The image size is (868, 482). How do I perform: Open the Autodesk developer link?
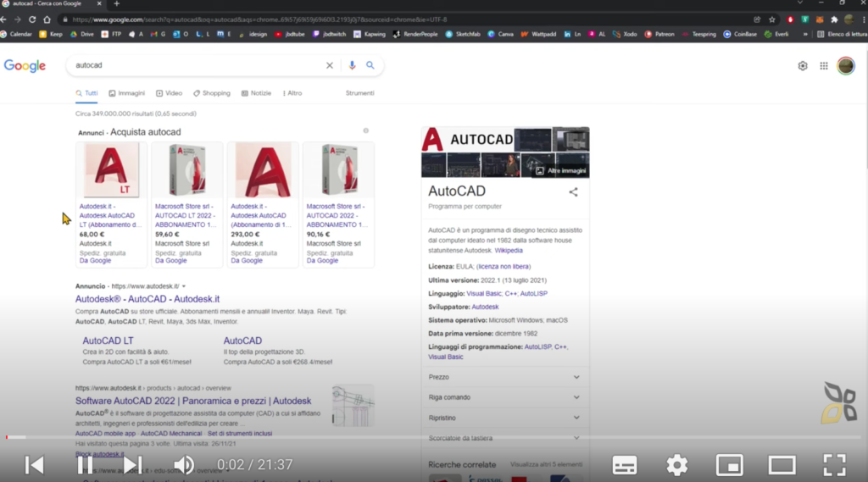(x=485, y=307)
